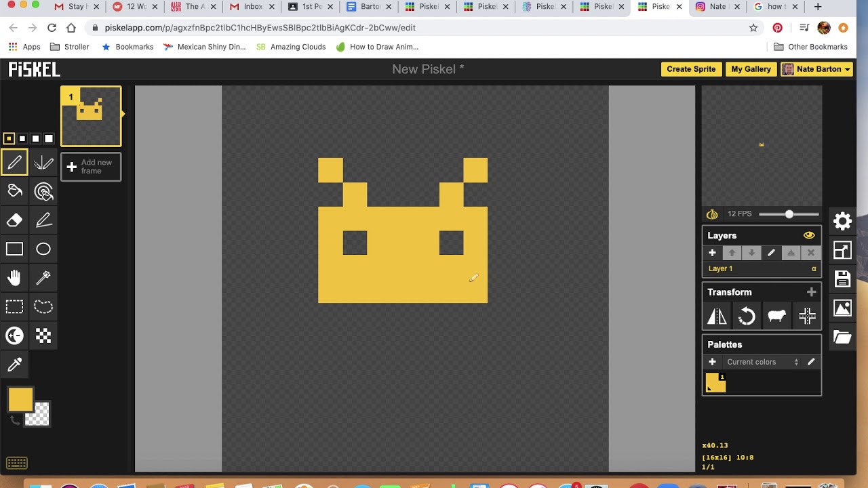Image resolution: width=868 pixels, height=488 pixels.
Task: Open the Export image panel
Action: (x=842, y=308)
